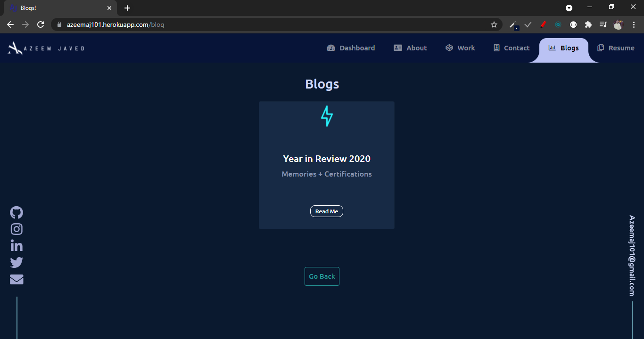The width and height of the screenshot is (644, 339).
Task: Reload the page in browser
Action: (41, 24)
